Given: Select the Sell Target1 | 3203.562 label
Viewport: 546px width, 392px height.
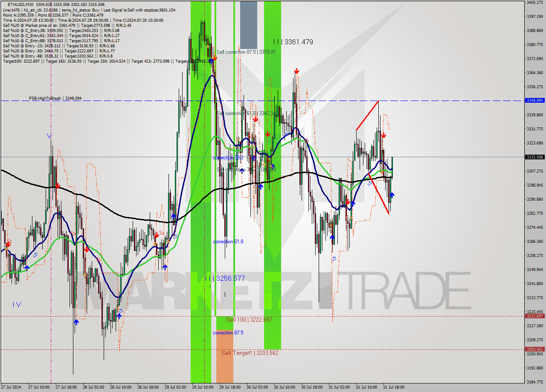Looking at the screenshot, I should (x=250, y=353).
